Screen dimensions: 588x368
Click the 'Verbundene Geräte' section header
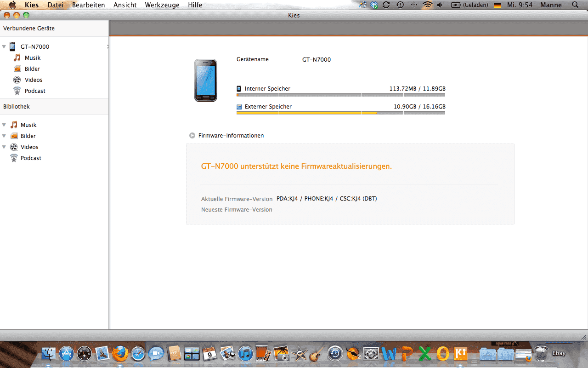tap(29, 29)
